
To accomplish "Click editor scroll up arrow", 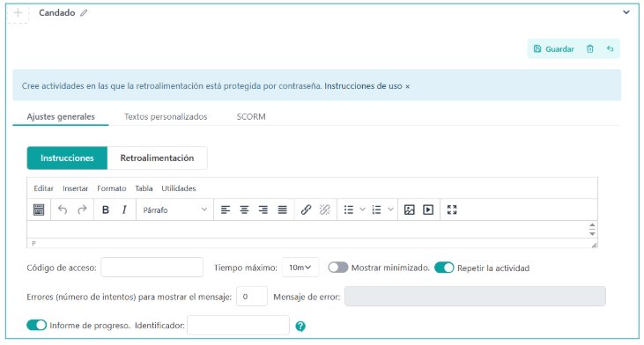I will tap(592, 225).
